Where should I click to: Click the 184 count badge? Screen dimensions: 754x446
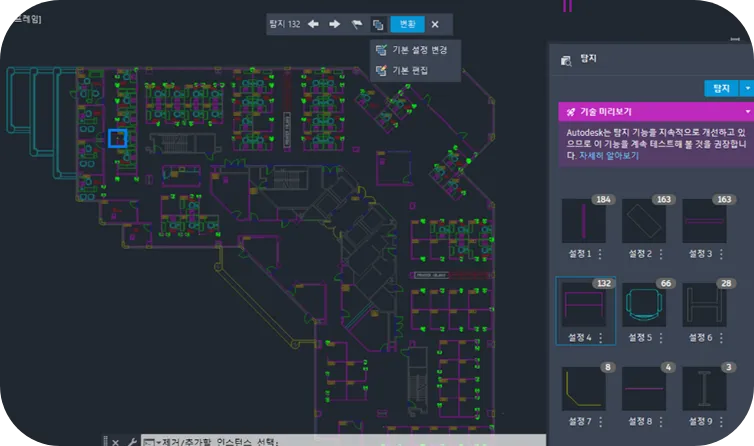pos(603,199)
